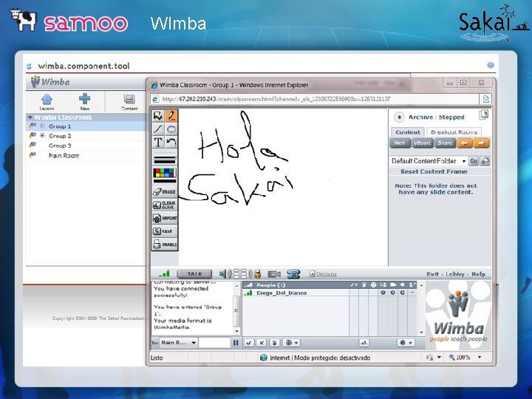The width and height of the screenshot is (532, 399).
Task: Click the Launch icon in Wimba panel
Action: click(x=47, y=102)
